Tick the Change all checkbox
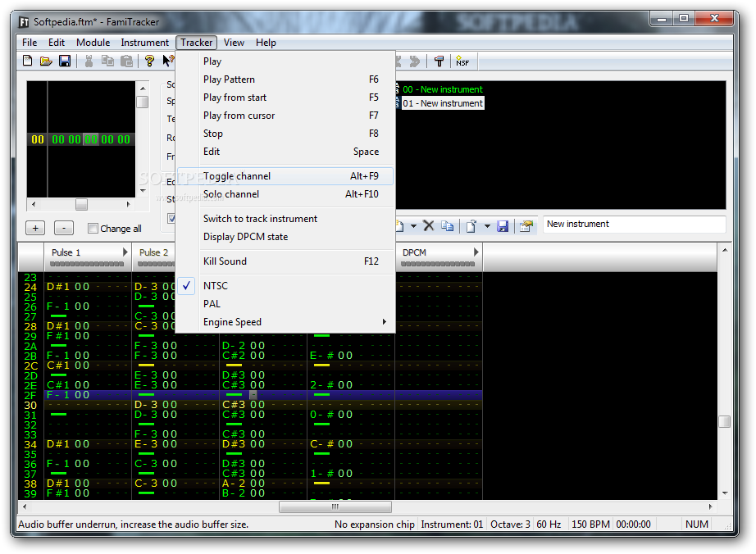The width and height of the screenshot is (756, 554). click(x=93, y=229)
